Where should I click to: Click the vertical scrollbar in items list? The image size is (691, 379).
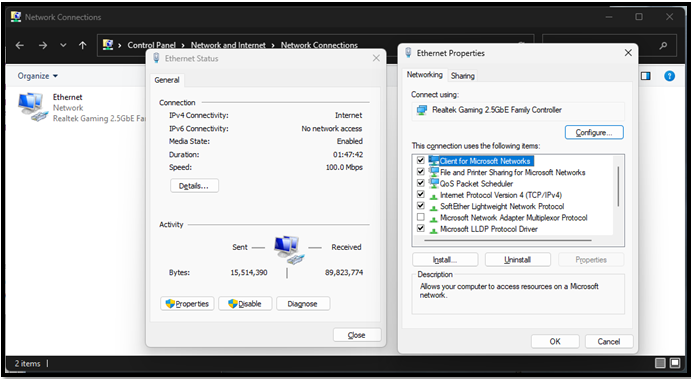coord(619,186)
